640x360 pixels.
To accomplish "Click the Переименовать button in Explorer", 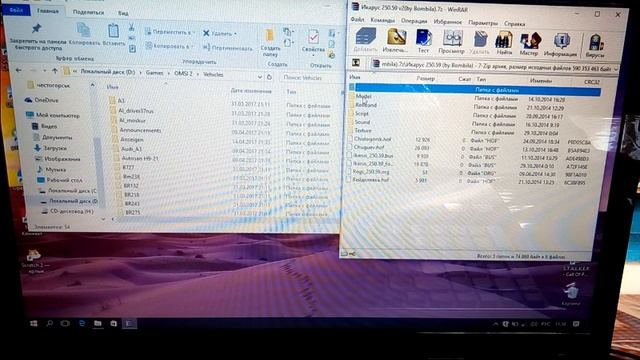I will (228, 48).
